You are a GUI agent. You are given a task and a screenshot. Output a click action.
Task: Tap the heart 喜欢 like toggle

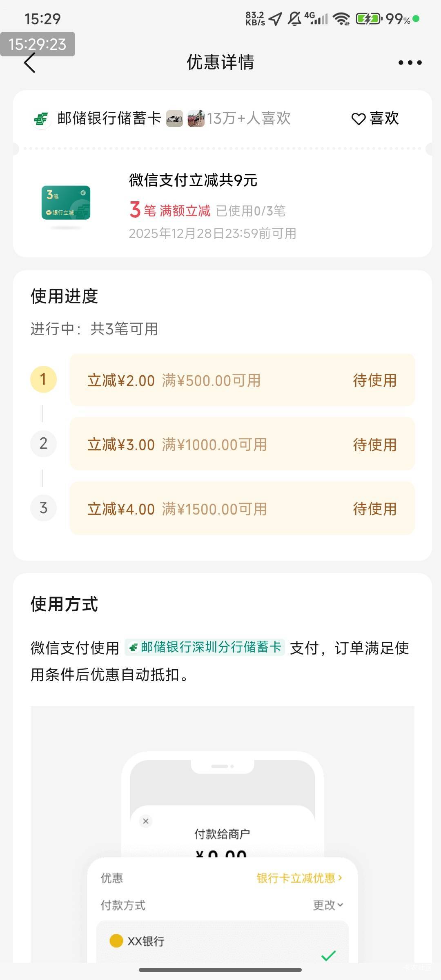click(375, 118)
